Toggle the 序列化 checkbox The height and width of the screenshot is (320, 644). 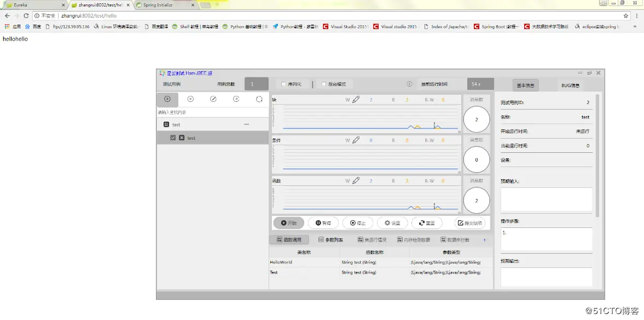[283, 84]
